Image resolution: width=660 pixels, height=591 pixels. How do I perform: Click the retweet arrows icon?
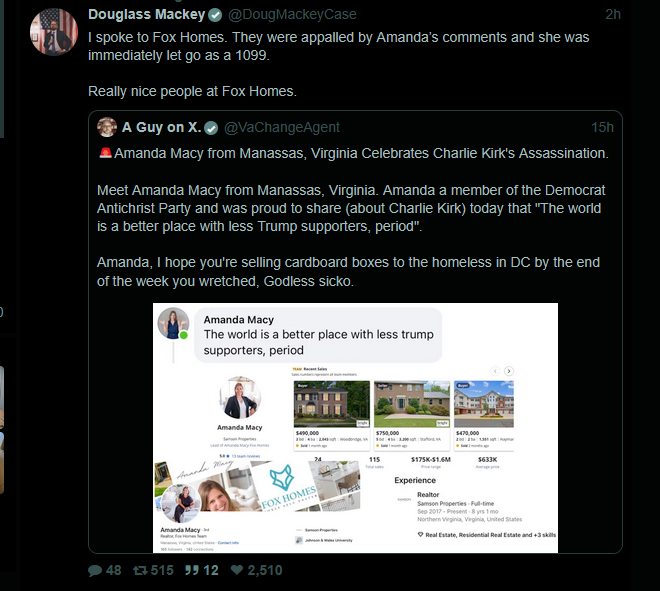click(x=140, y=570)
